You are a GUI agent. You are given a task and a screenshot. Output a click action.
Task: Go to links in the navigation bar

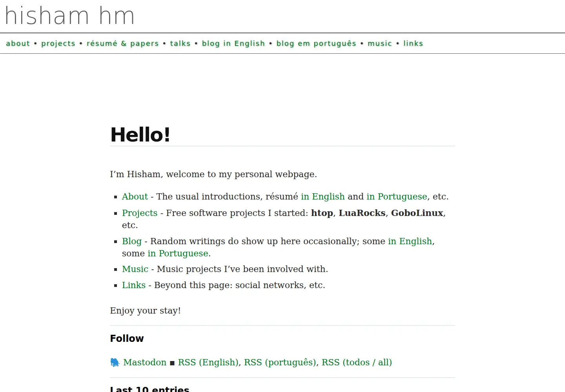(413, 44)
